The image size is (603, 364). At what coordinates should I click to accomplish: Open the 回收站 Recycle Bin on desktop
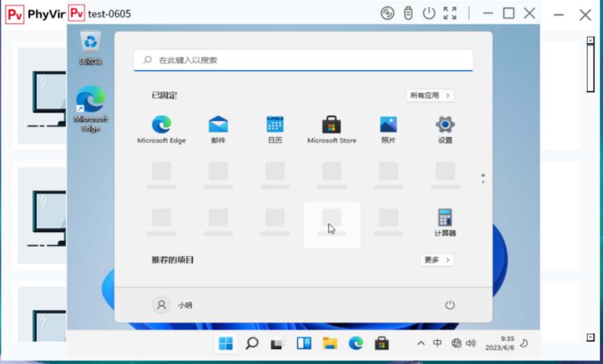pyautogui.click(x=91, y=45)
